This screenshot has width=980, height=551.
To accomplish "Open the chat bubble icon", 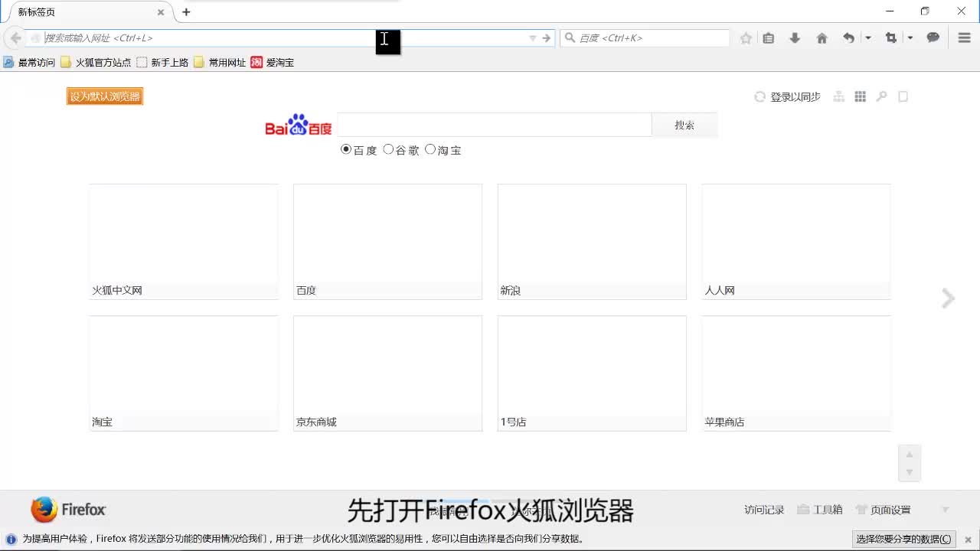I will click(933, 38).
